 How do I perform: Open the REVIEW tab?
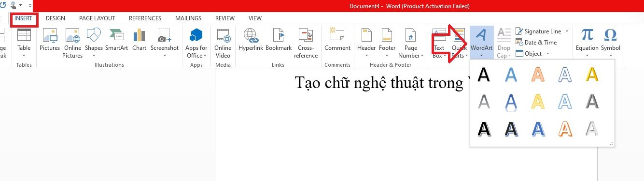225,18
